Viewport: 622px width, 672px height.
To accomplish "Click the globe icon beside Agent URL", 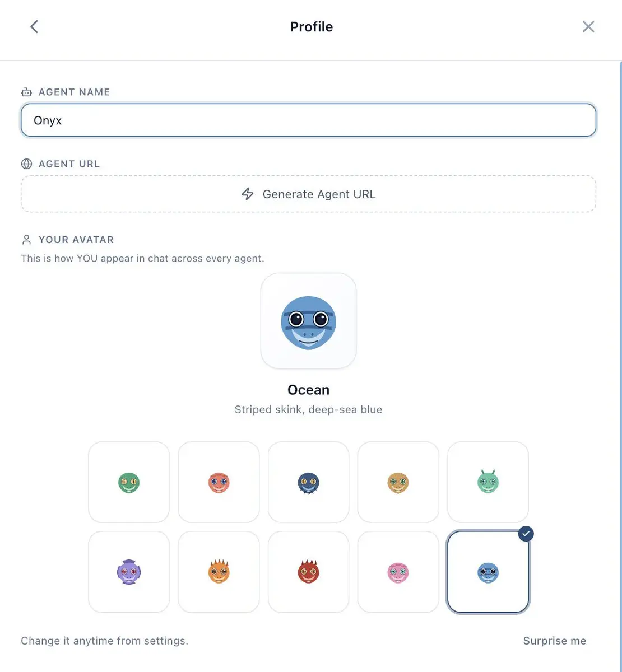I will point(26,164).
